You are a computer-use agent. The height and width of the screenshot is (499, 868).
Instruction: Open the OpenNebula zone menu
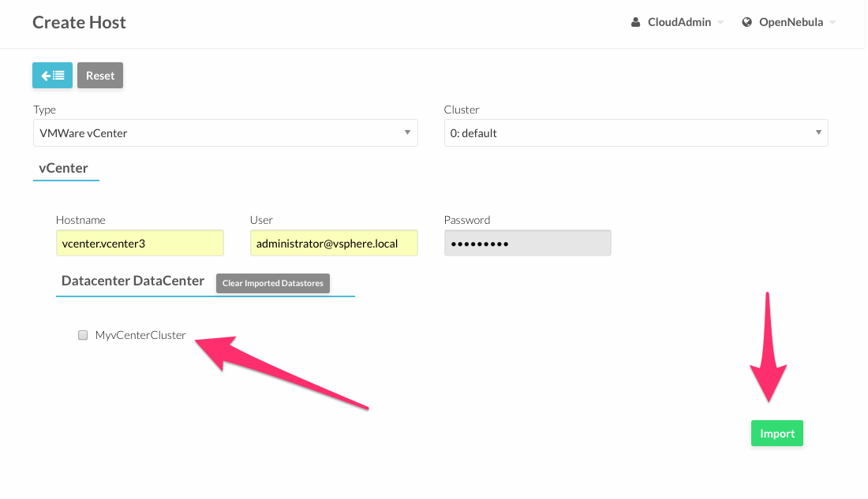tap(789, 22)
